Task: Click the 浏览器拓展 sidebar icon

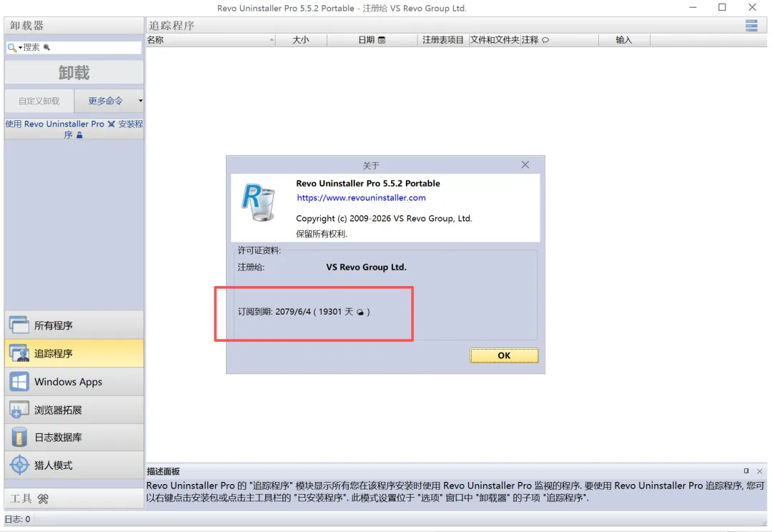Action: point(19,410)
